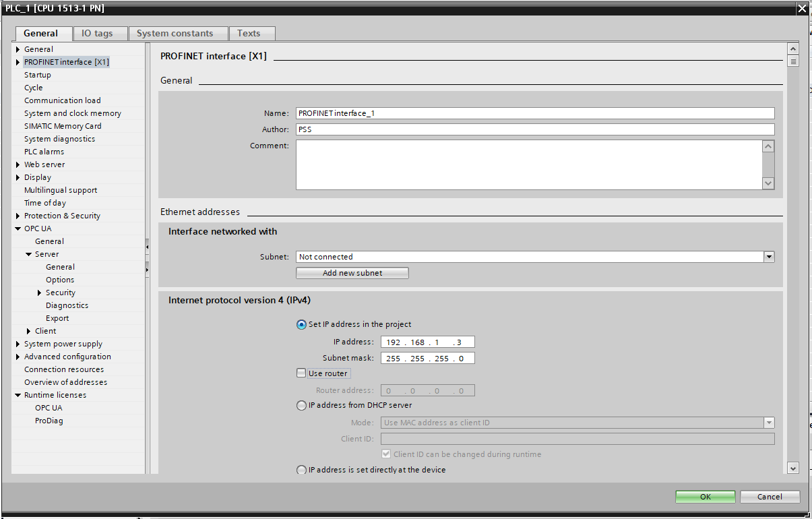Screen dimensions: 812x519
Task: Click the Subnet mask field
Action: 428,359
